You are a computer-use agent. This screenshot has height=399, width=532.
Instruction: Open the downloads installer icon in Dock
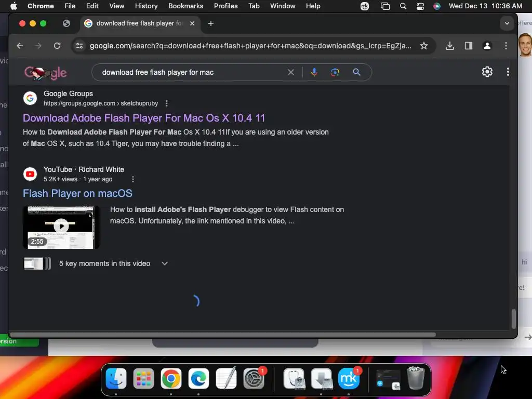click(x=322, y=379)
